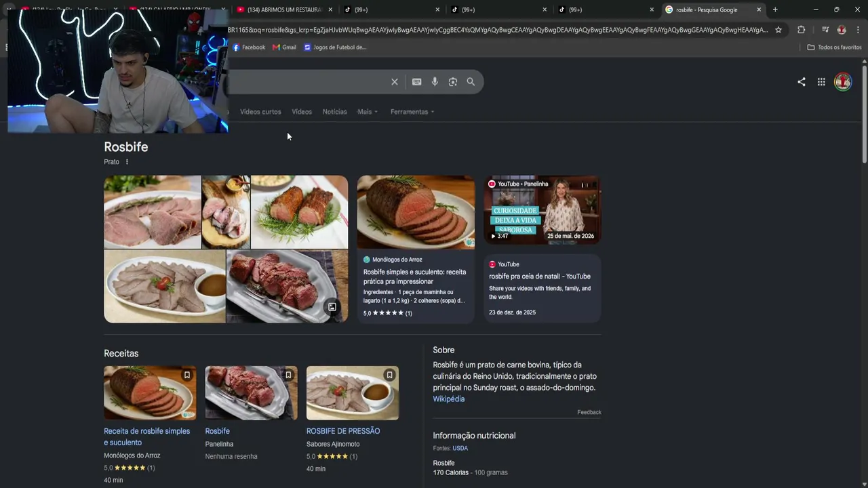Open the Chrome three-dot menu
Image resolution: width=868 pixels, height=488 pixels.
tap(858, 30)
